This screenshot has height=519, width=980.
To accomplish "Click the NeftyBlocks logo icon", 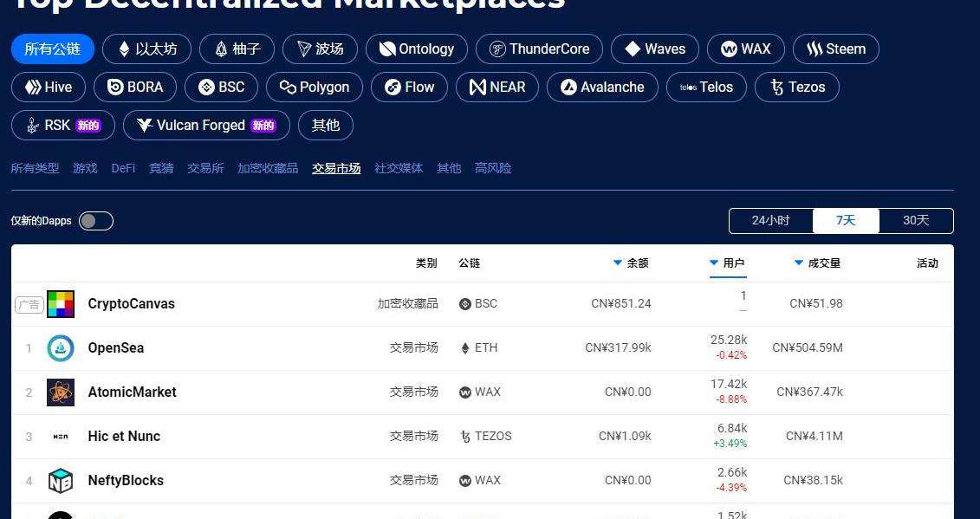I will (61, 481).
